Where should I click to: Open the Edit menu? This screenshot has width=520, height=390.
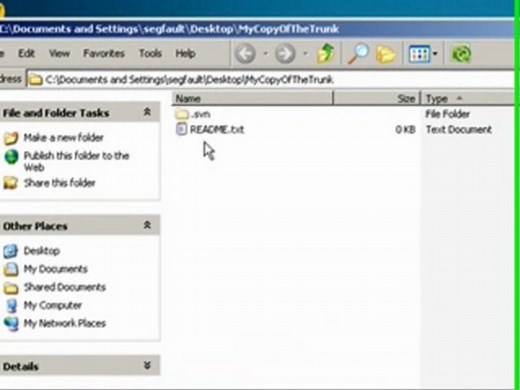(x=26, y=53)
